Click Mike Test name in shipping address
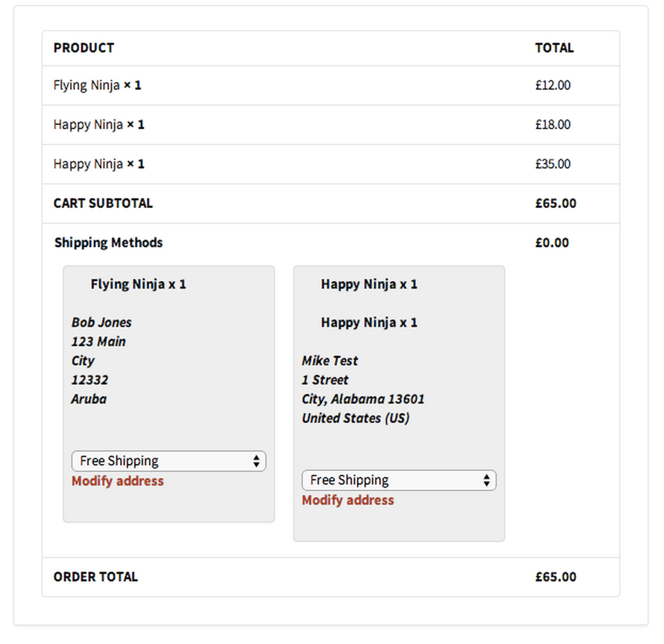The image size is (664, 644). [330, 361]
